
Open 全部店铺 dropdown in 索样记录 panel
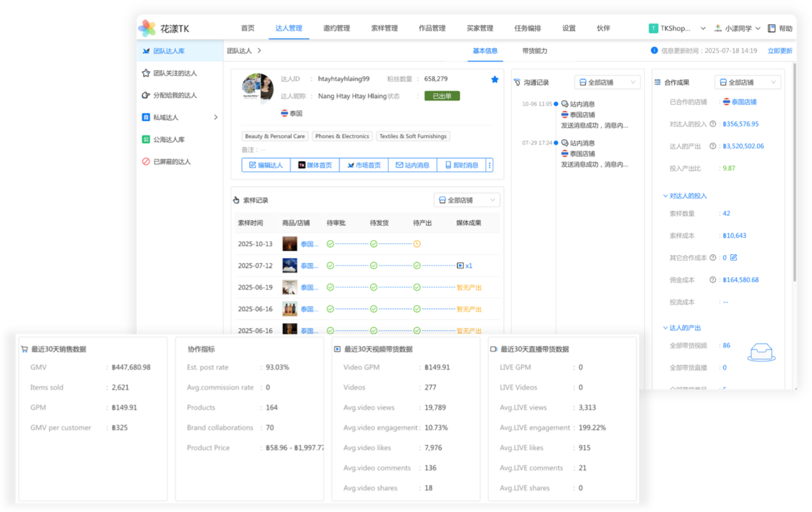[467, 200]
